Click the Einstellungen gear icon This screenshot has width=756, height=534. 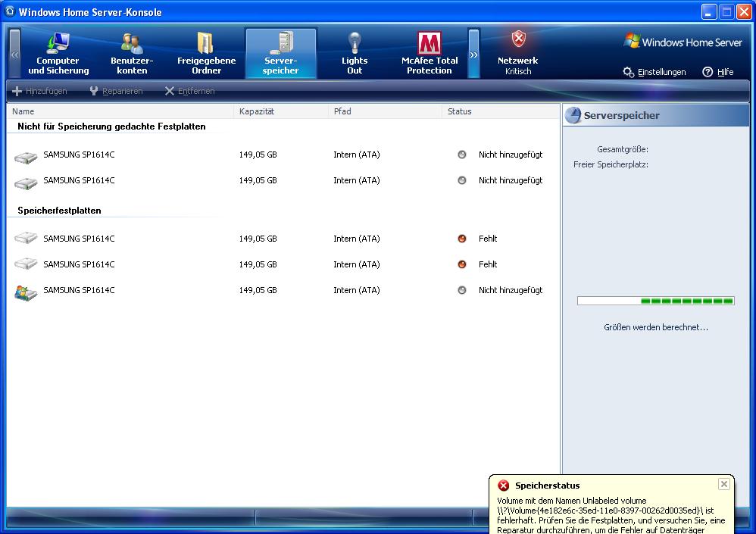(628, 72)
